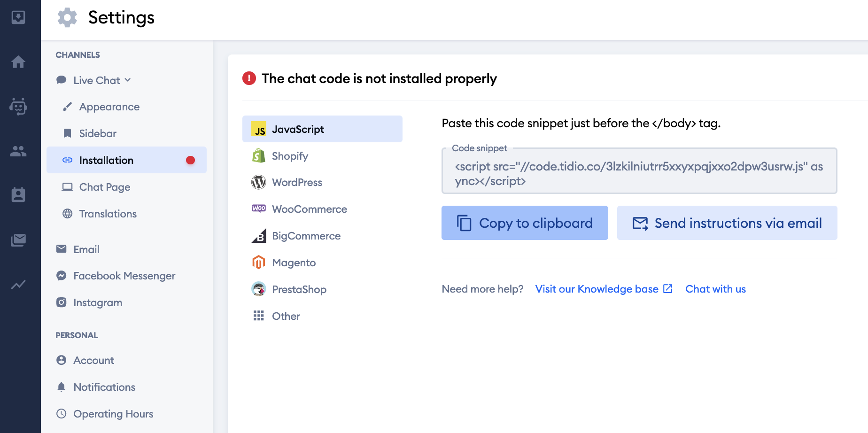The image size is (868, 433).
Task: Open the Installation settings page
Action: click(126, 160)
